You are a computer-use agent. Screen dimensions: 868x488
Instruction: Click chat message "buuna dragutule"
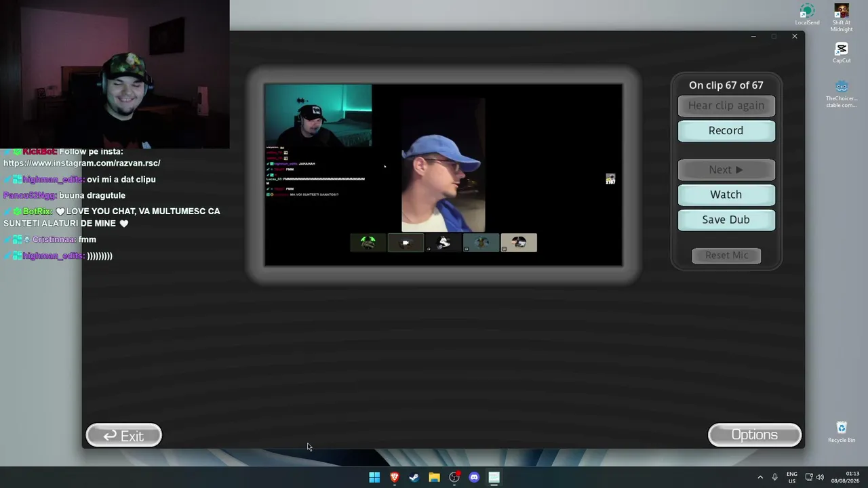(92, 196)
